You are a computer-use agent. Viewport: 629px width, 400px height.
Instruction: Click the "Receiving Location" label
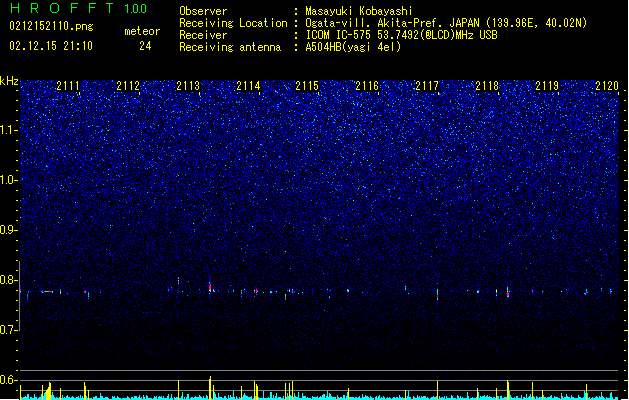click(233, 23)
